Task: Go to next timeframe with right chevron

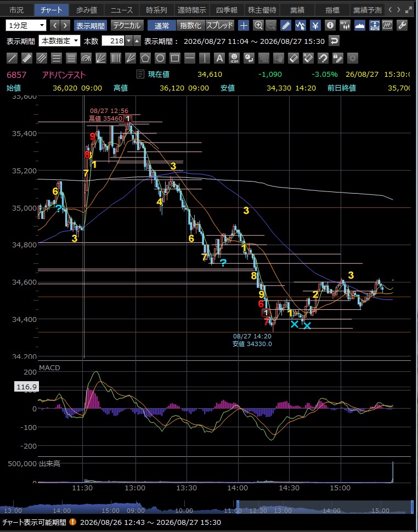Action: coord(65,25)
